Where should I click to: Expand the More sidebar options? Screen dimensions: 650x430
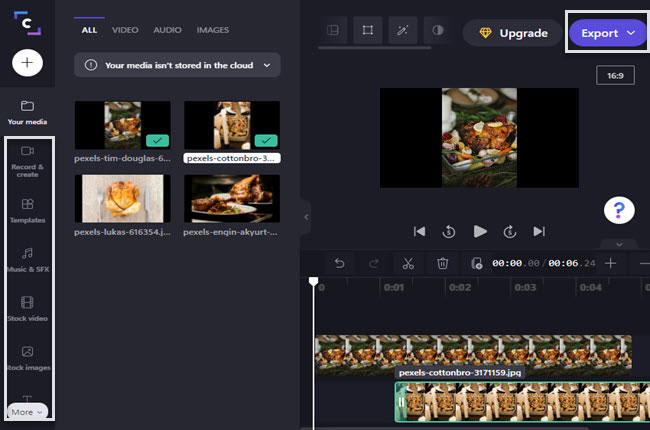tap(27, 412)
